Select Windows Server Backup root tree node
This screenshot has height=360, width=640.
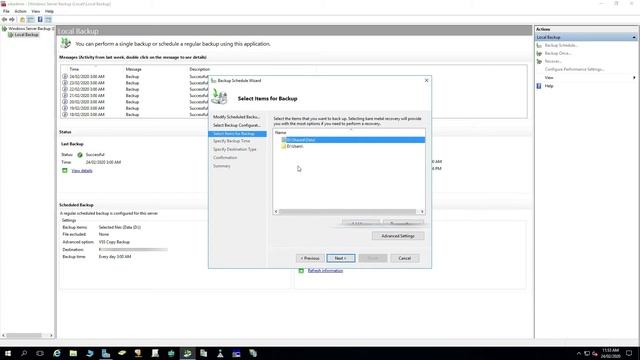[x=29, y=29]
